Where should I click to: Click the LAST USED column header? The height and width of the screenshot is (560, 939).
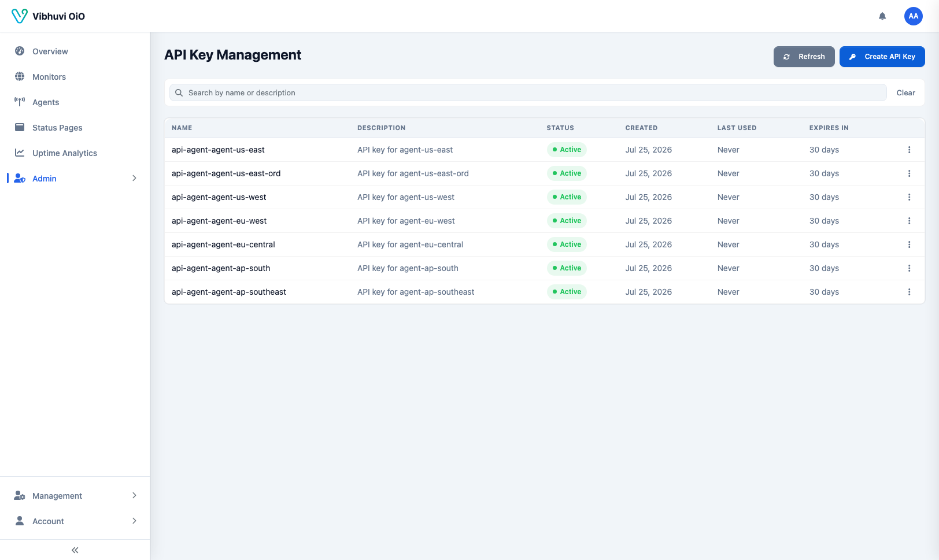click(x=737, y=128)
